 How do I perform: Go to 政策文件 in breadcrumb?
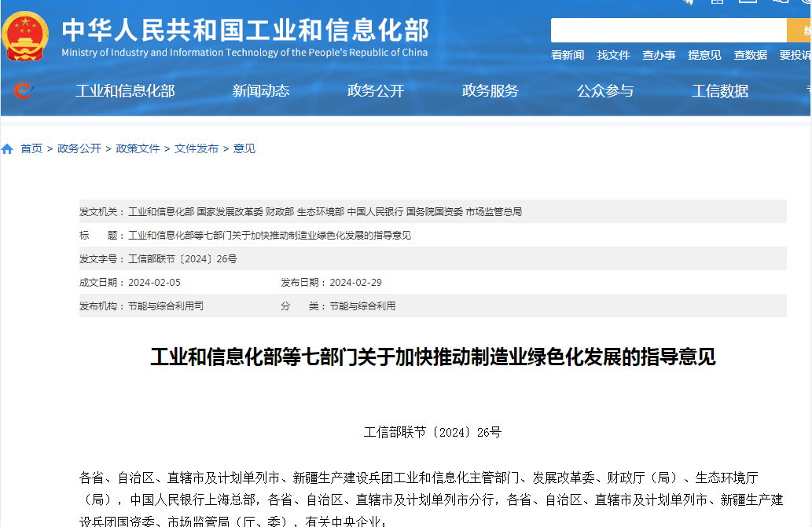pyautogui.click(x=138, y=149)
